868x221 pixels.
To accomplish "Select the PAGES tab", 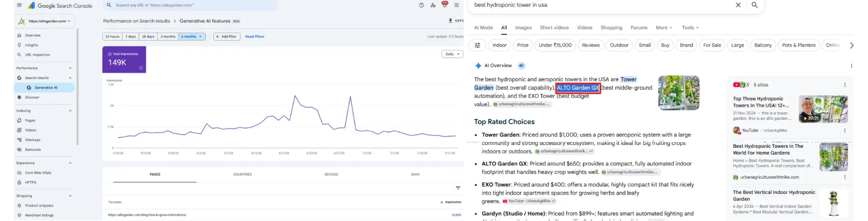I will tap(155, 174).
